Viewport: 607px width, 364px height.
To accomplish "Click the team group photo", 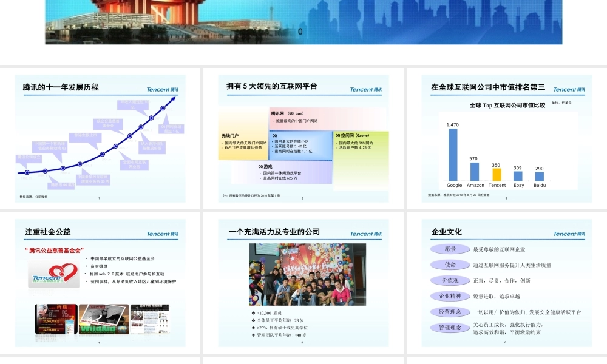I will (x=307, y=274).
